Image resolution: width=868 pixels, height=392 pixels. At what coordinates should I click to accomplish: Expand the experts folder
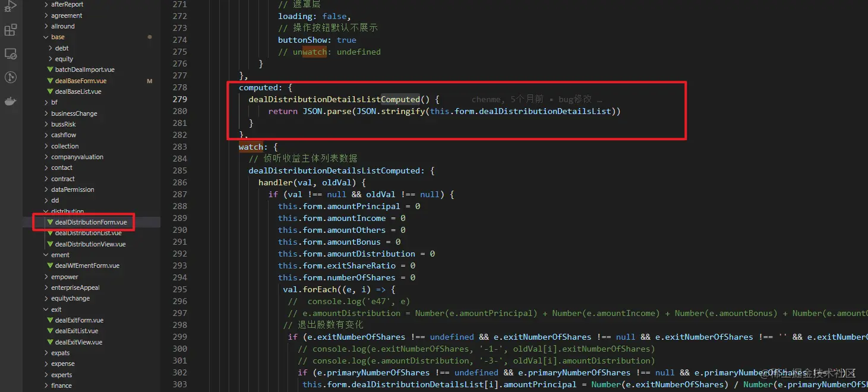click(61, 375)
